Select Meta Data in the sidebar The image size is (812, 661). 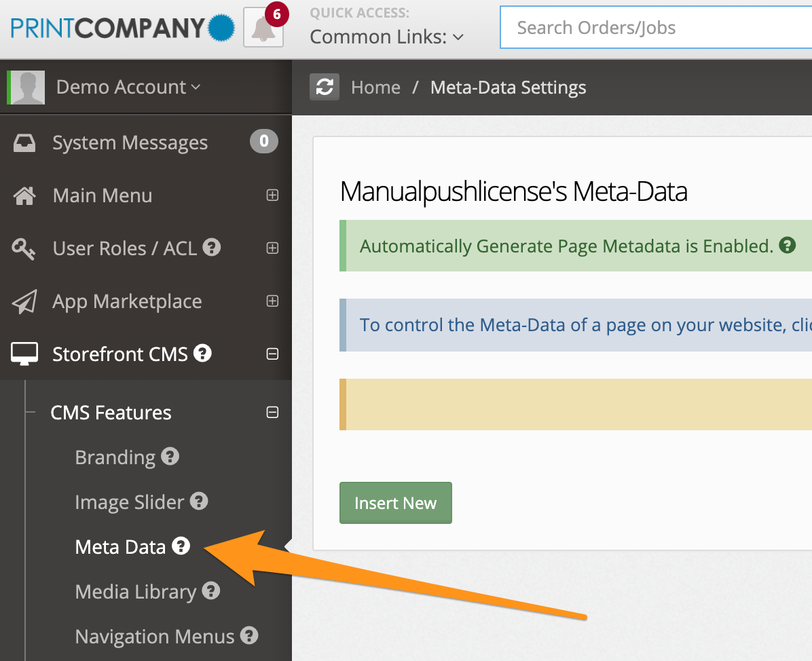[x=120, y=547]
